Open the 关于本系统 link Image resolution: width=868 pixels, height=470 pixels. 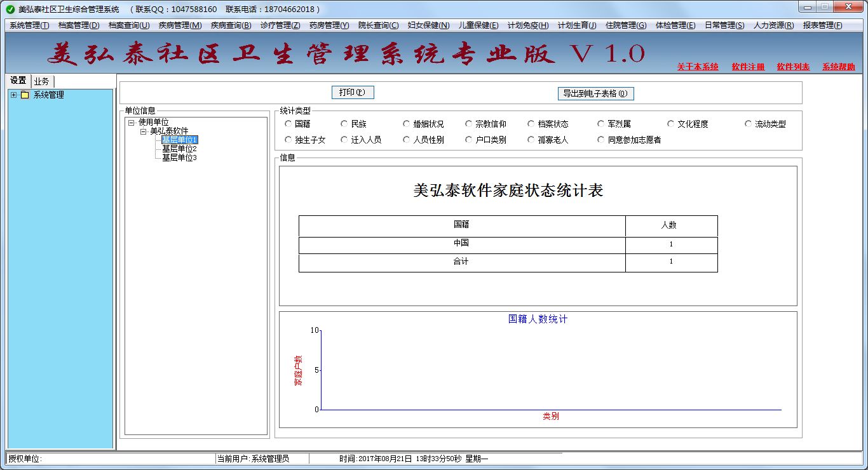pyautogui.click(x=698, y=67)
